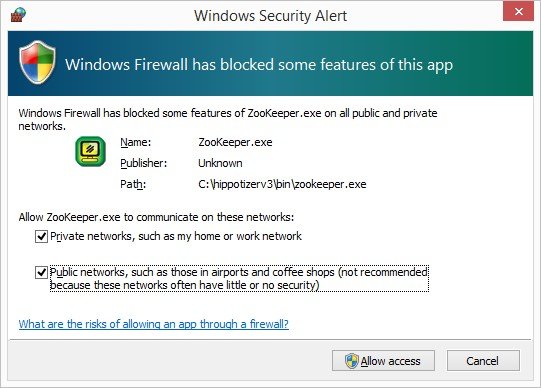Image resolution: width=541 pixels, height=388 pixels.
Task: Click the Windows Security Alert title text
Action: pyautogui.click(x=270, y=16)
